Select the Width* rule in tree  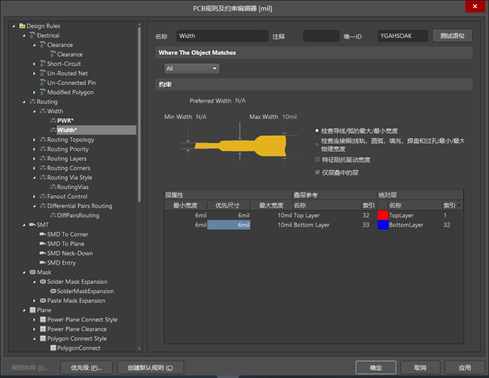pos(67,130)
